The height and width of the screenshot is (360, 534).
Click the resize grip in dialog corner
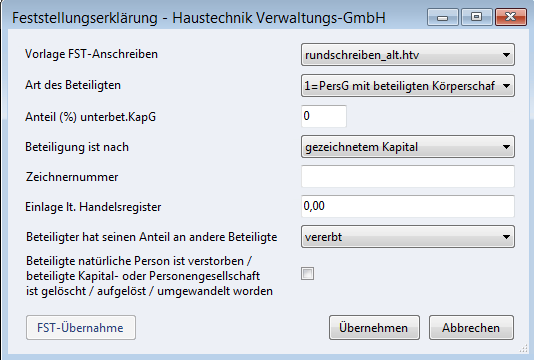(523, 348)
